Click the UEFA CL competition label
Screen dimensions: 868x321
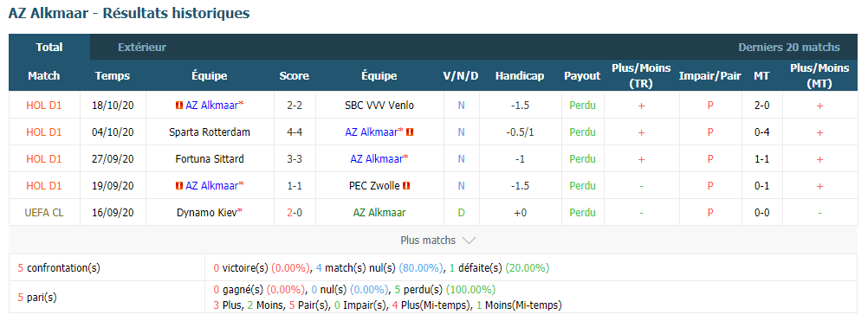(x=44, y=212)
